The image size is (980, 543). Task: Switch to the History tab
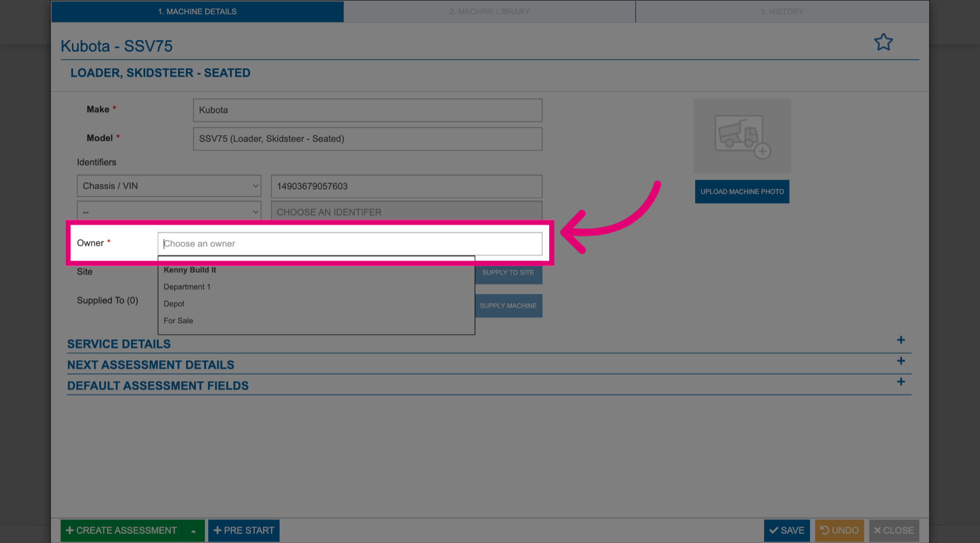click(x=782, y=11)
